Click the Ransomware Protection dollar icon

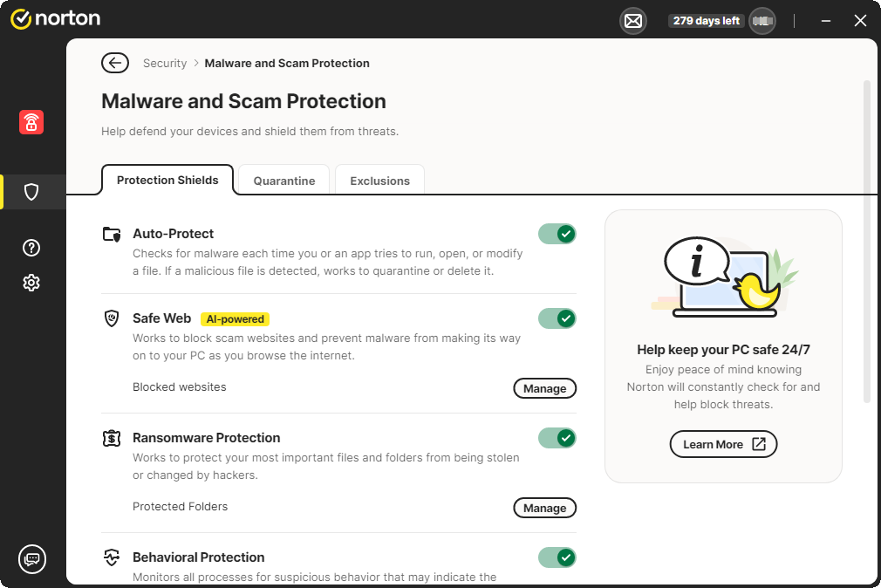(x=112, y=438)
